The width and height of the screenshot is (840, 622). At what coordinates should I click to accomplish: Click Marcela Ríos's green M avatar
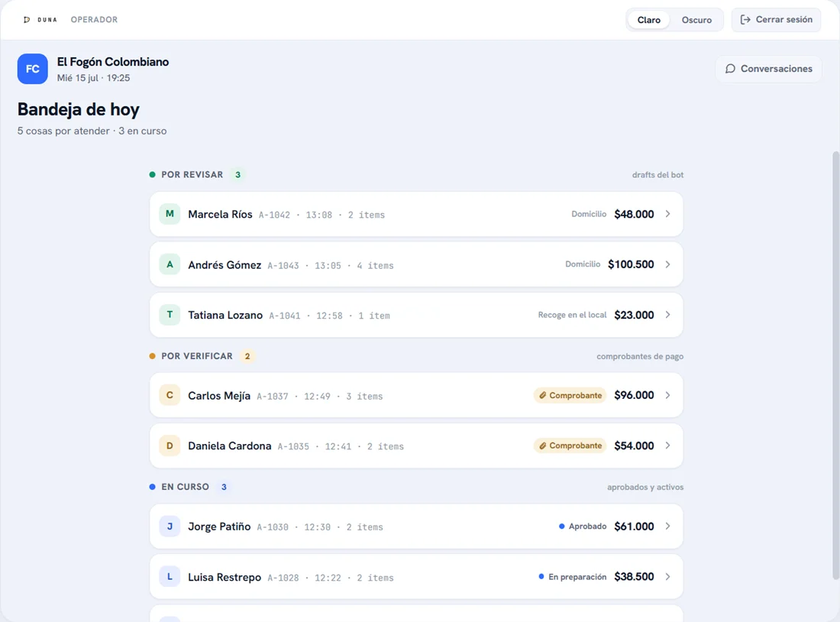tap(170, 214)
